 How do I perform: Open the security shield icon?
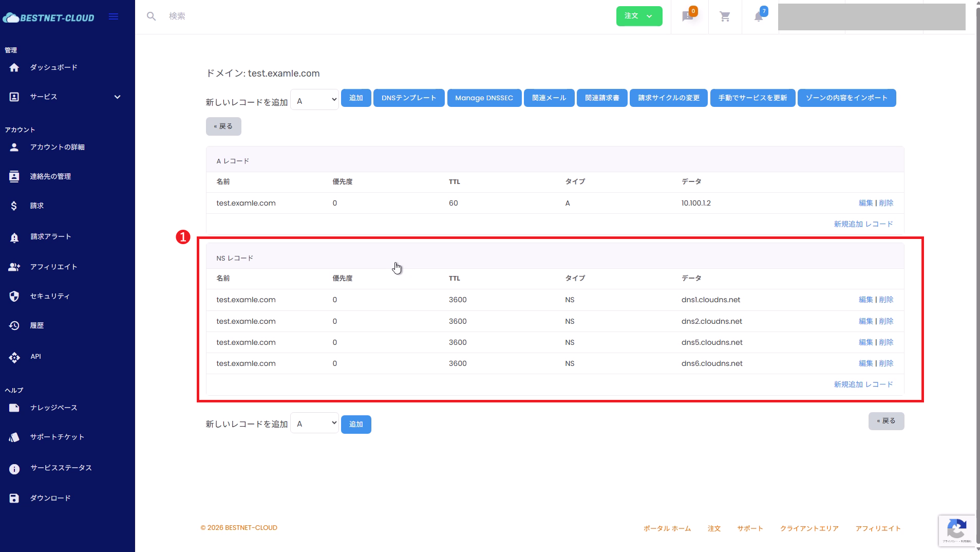tap(14, 297)
